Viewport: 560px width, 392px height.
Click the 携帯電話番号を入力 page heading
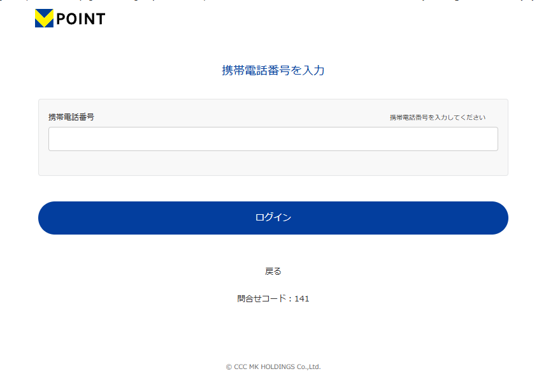coord(273,71)
